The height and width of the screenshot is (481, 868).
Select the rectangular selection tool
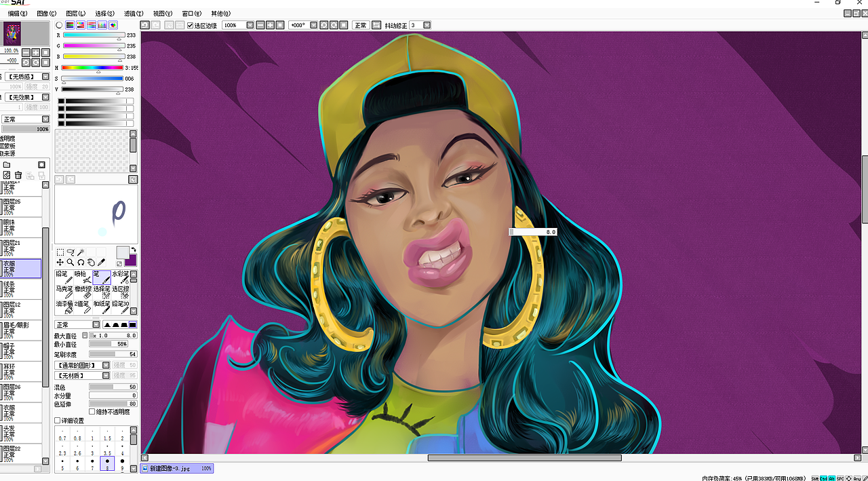point(60,252)
